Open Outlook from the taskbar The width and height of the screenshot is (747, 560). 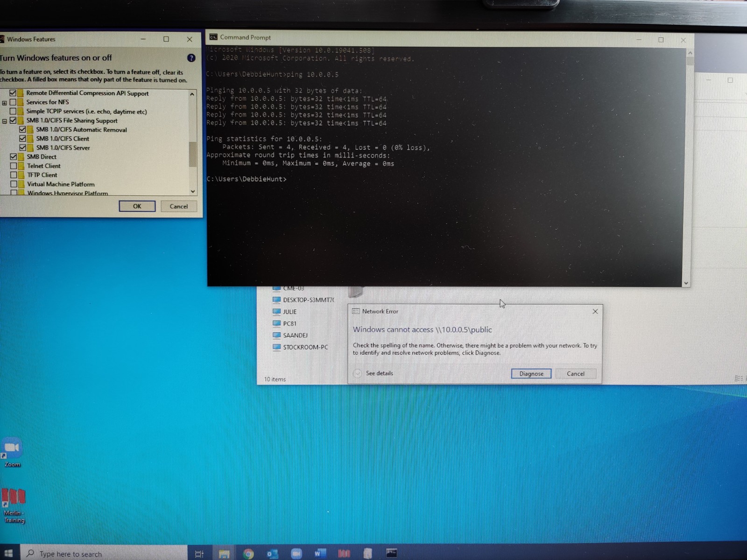272,554
